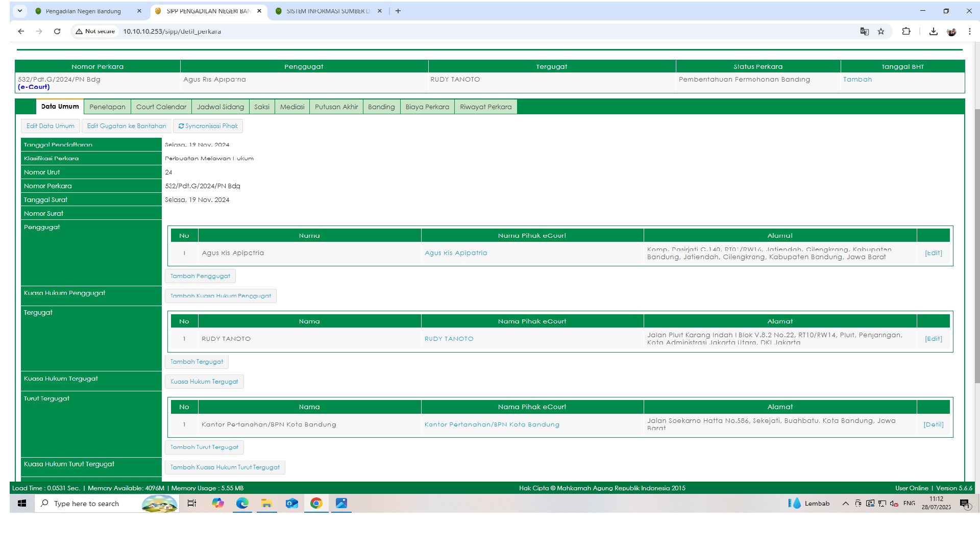The height and width of the screenshot is (551, 980).
Task: Click the Tambah link under Tanggal BHT
Action: click(x=857, y=79)
